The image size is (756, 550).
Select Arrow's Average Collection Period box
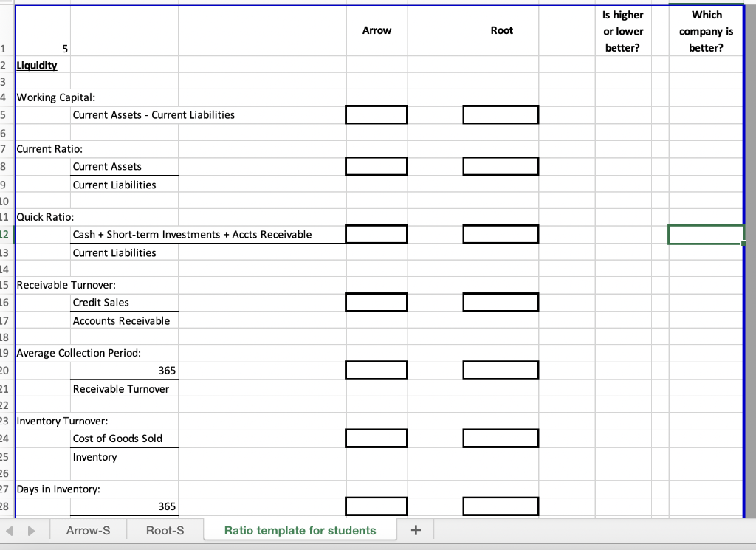(377, 370)
